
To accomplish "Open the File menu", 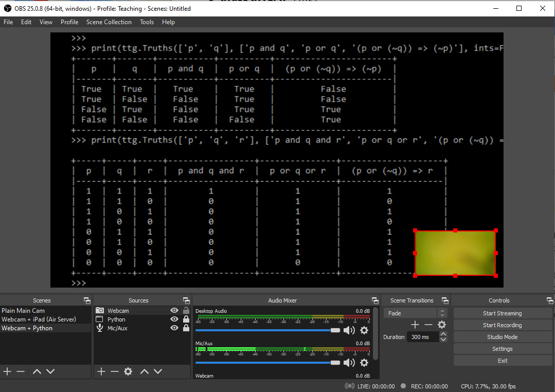I will point(8,22).
